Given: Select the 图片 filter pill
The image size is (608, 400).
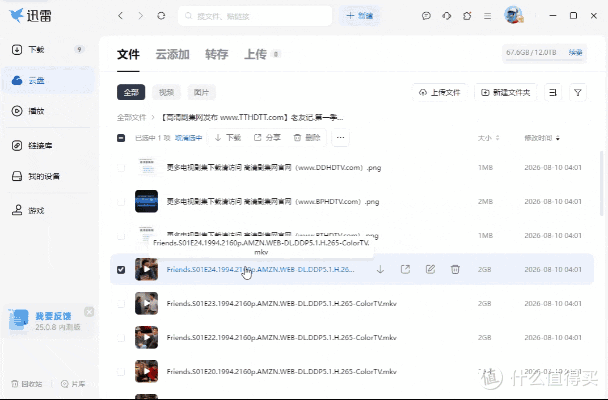Looking at the screenshot, I should click(x=201, y=92).
